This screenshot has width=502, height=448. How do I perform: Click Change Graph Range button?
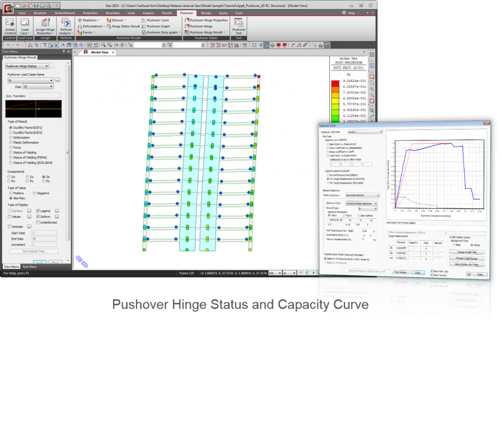point(466,258)
